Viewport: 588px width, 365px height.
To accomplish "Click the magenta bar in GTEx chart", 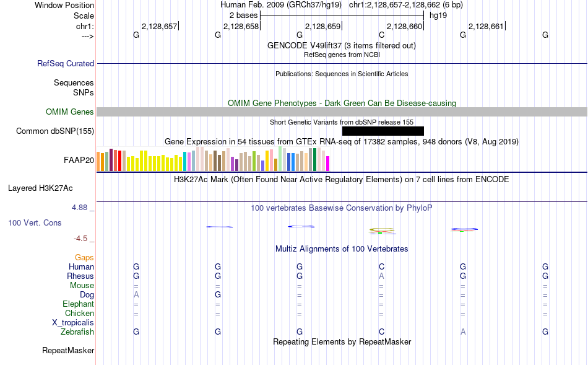I will [x=328, y=164].
